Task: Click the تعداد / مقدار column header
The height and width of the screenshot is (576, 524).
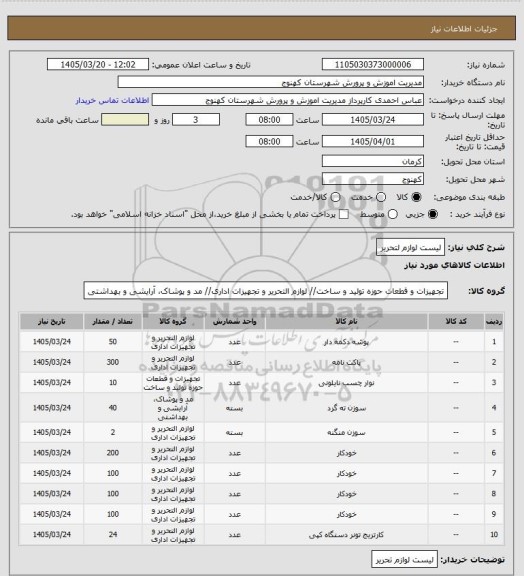Action: [x=112, y=321]
